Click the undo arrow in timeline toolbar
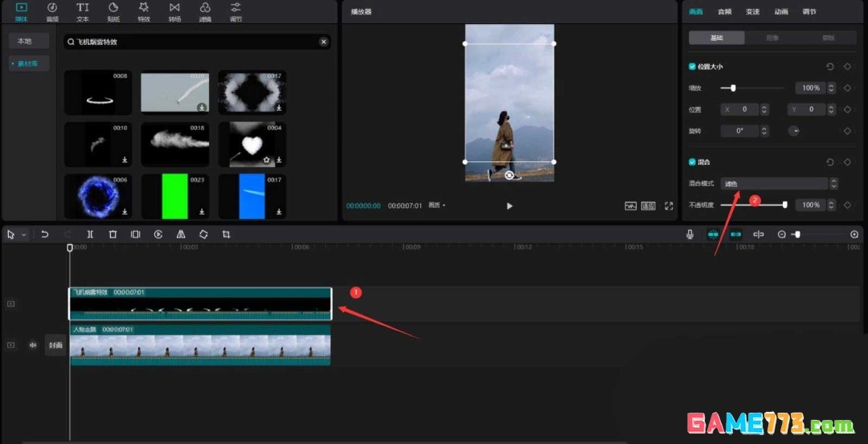The height and width of the screenshot is (444, 868). pos(45,234)
